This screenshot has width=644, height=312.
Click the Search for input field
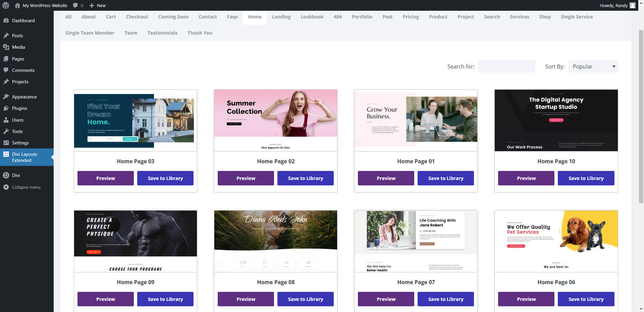click(506, 66)
